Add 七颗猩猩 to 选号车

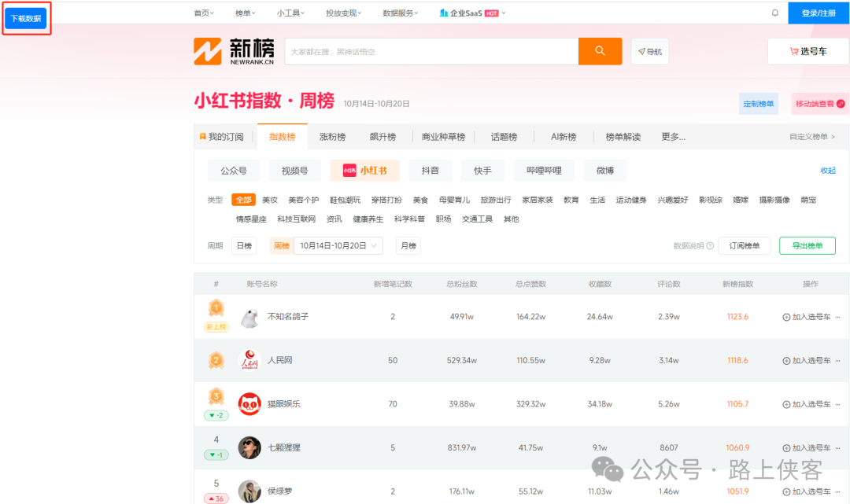807,447
